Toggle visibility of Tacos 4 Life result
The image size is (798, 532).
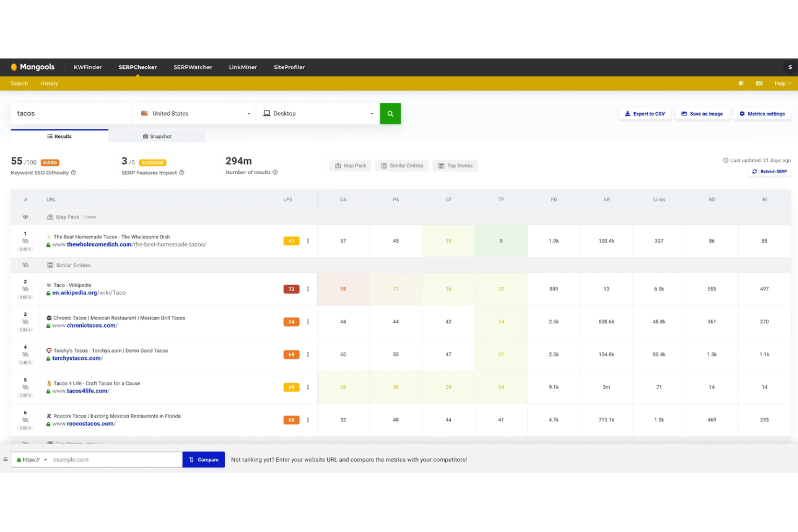(x=25, y=387)
